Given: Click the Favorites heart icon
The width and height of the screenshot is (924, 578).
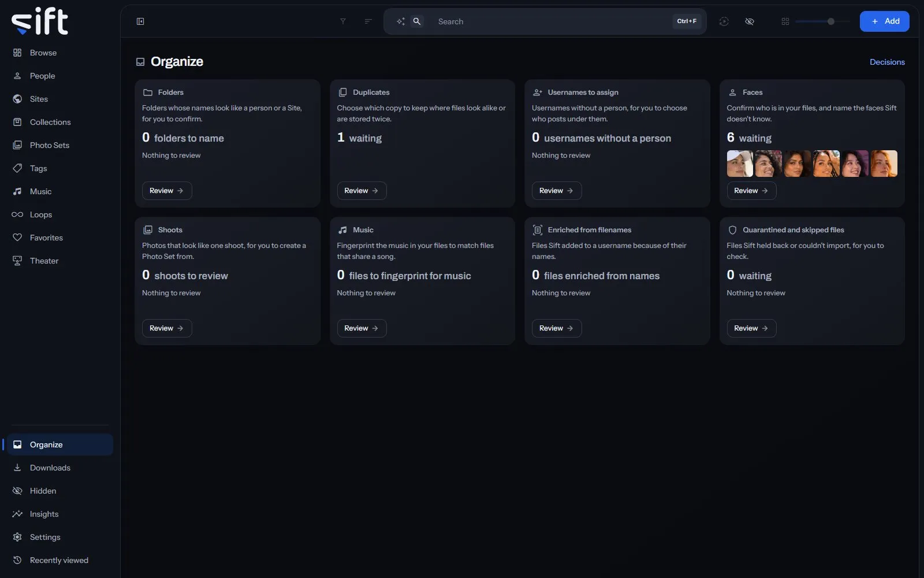Looking at the screenshot, I should point(17,238).
